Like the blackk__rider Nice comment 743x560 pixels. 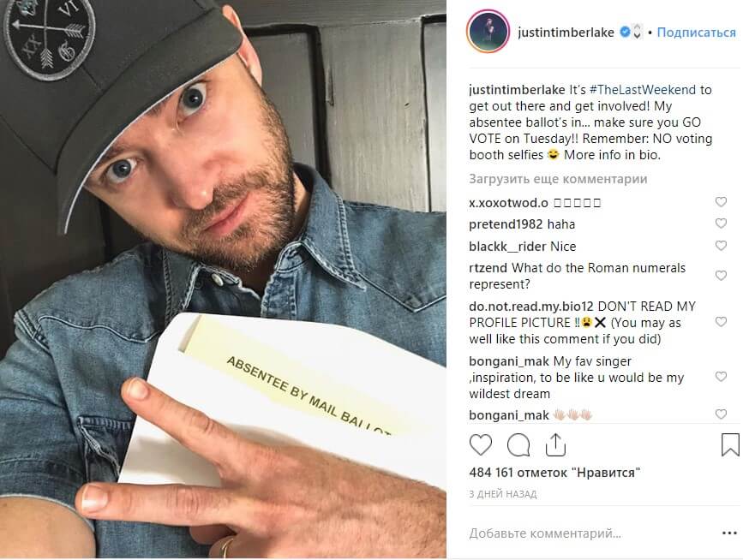(x=721, y=246)
